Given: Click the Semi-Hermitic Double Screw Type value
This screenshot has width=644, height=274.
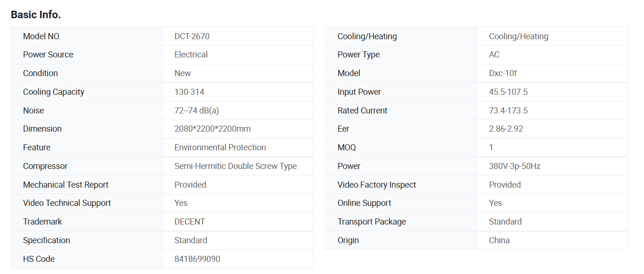Looking at the screenshot, I should click(x=235, y=166).
